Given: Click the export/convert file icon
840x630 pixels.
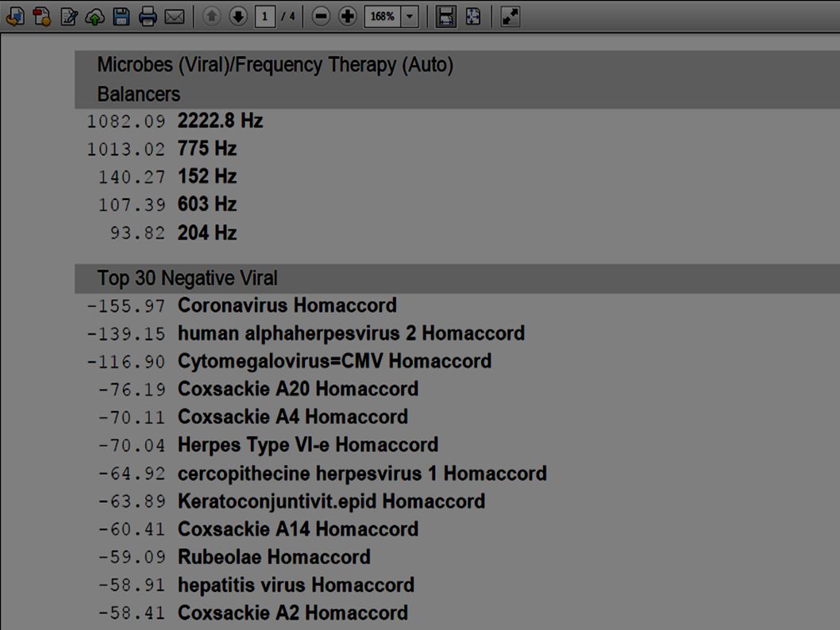Looking at the screenshot, I should tap(15, 17).
